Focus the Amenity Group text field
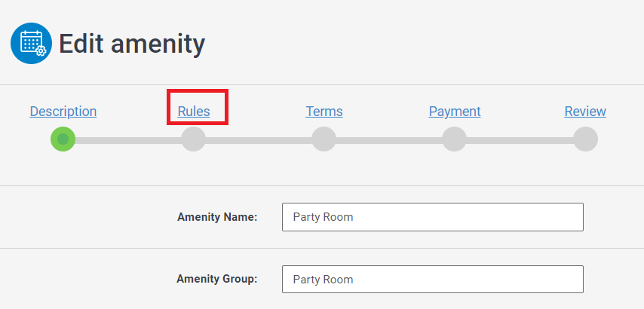644x309 pixels. [x=432, y=279]
